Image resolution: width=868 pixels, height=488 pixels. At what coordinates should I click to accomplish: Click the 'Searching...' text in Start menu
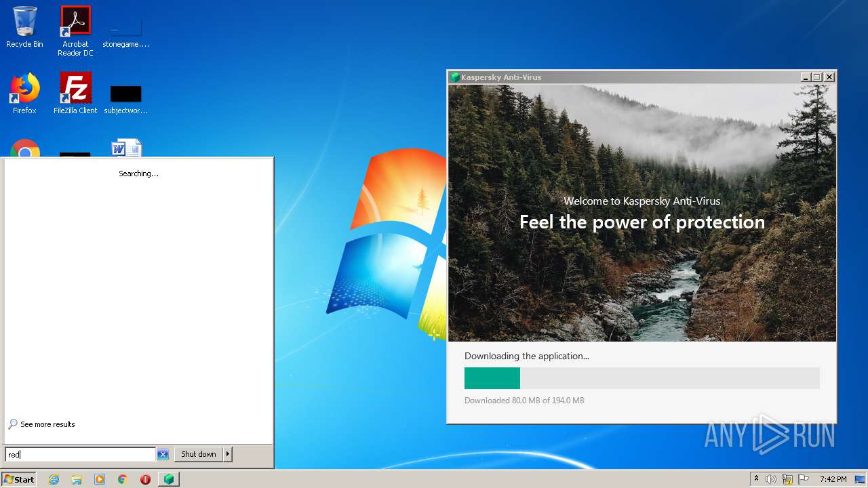(138, 174)
